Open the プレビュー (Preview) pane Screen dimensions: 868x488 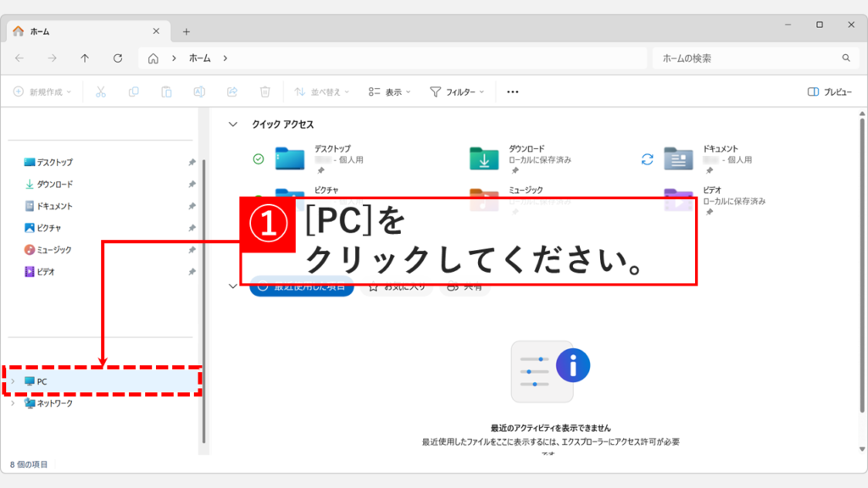[x=830, y=91]
